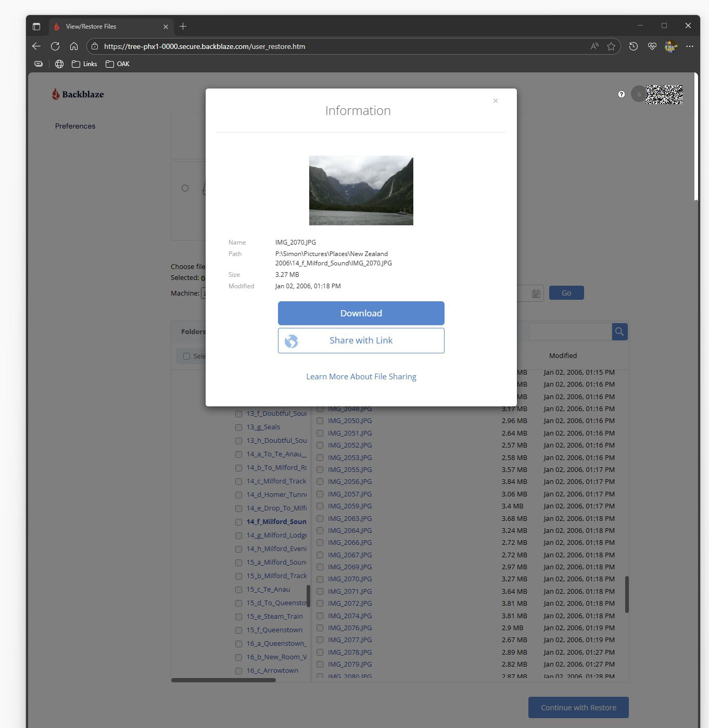709x728 pixels.
Task: Click the Backblaze flame logo
Action: coord(56,94)
